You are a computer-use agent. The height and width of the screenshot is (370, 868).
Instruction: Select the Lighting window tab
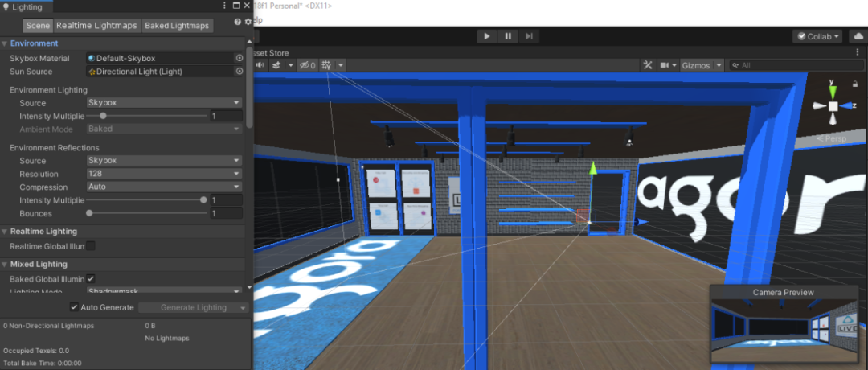(27, 6)
